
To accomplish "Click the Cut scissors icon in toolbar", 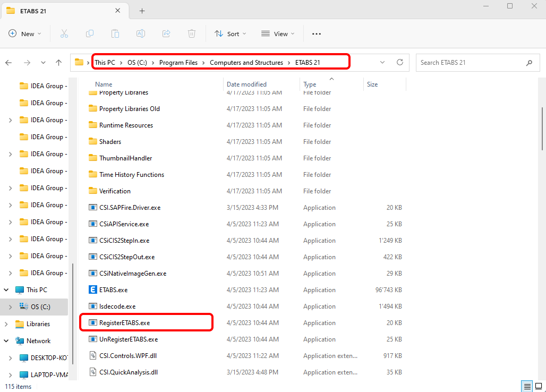I will click(64, 33).
